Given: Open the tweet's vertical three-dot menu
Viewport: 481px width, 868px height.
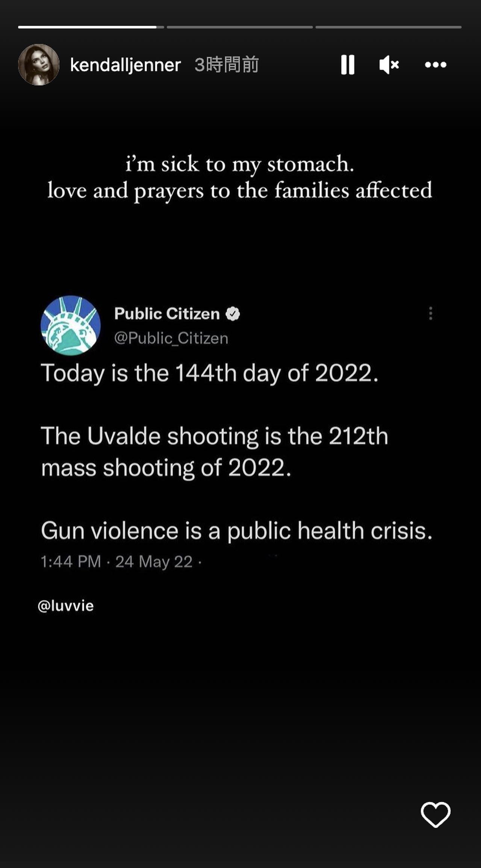Looking at the screenshot, I should click(x=431, y=313).
